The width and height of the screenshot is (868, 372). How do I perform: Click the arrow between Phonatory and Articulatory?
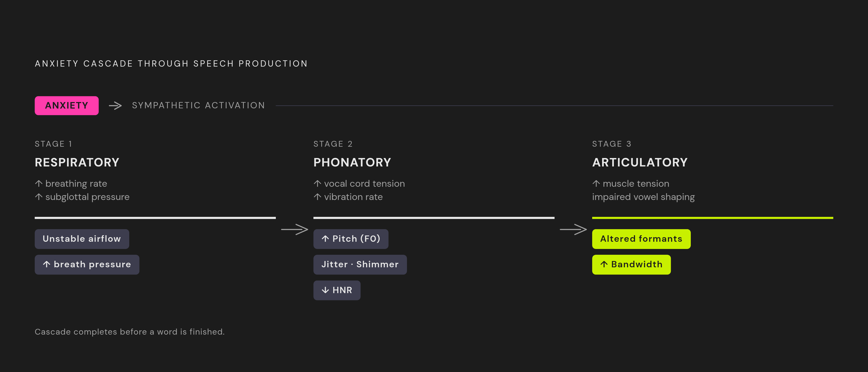pos(573,229)
